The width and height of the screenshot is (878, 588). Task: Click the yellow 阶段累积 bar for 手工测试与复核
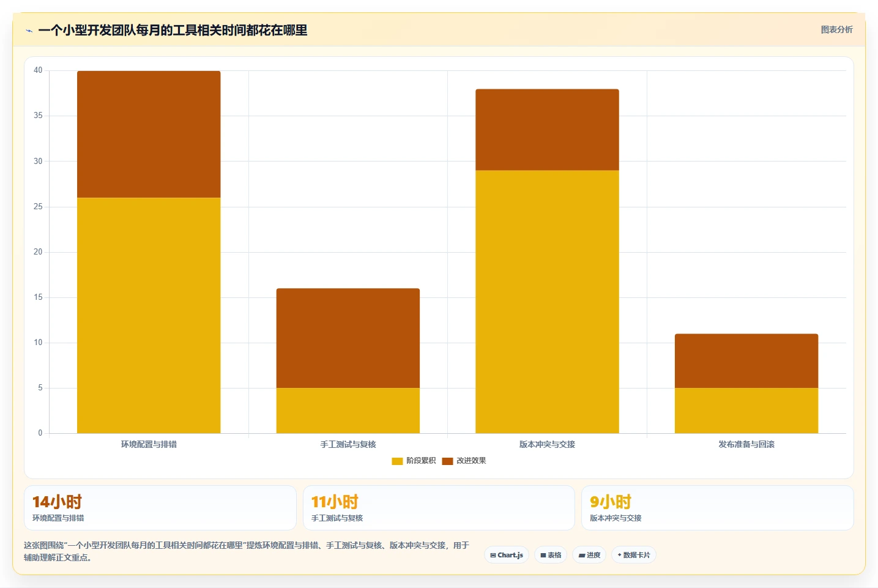pos(348,411)
